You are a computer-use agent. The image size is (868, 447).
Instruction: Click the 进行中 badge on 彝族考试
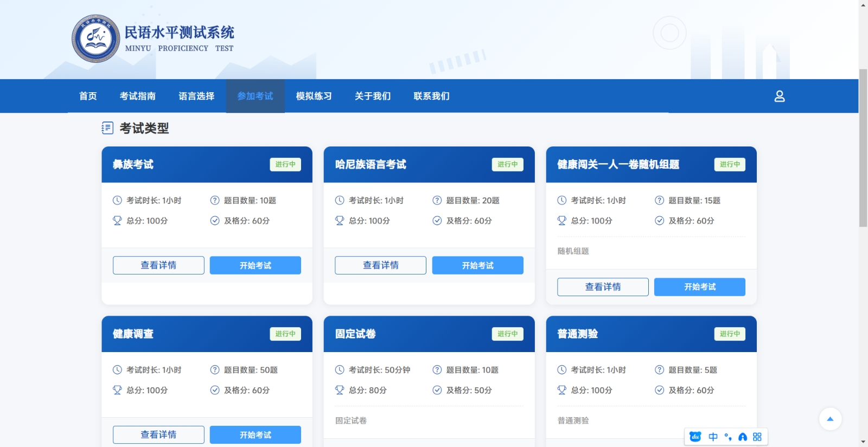click(x=285, y=164)
